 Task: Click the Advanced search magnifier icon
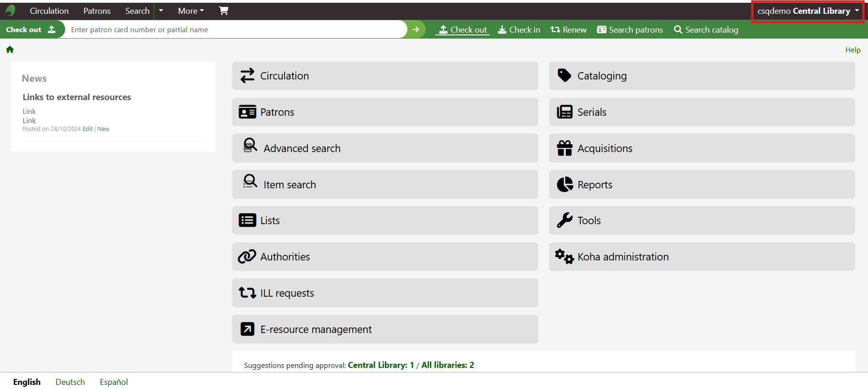click(x=250, y=145)
